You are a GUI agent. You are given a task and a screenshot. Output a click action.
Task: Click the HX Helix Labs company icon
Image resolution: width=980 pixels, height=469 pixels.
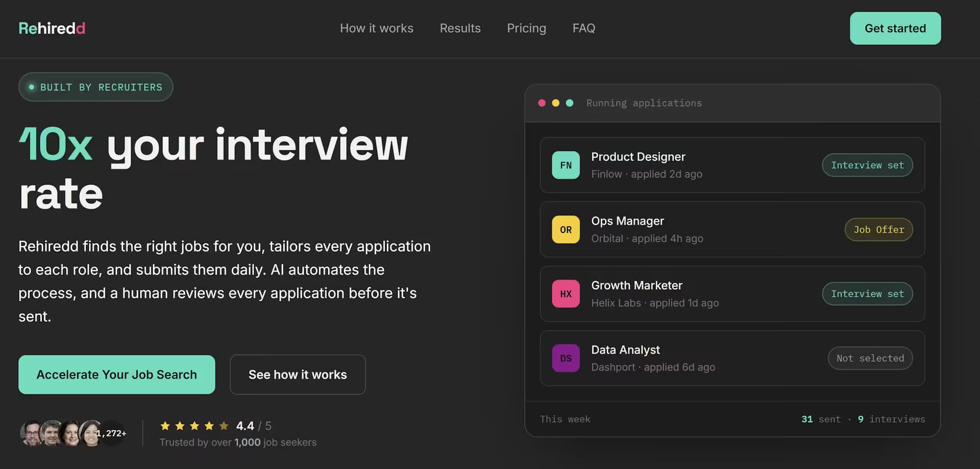[566, 294]
